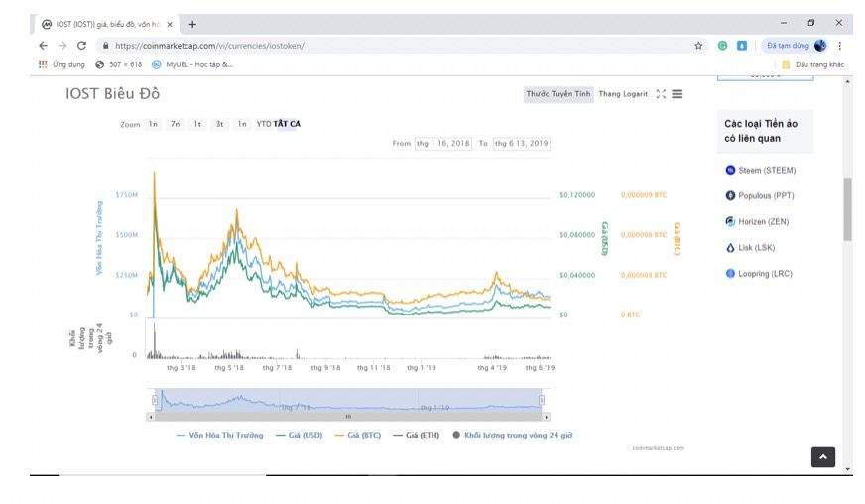Edit the To date field
The image size is (865, 504).
coord(522,144)
